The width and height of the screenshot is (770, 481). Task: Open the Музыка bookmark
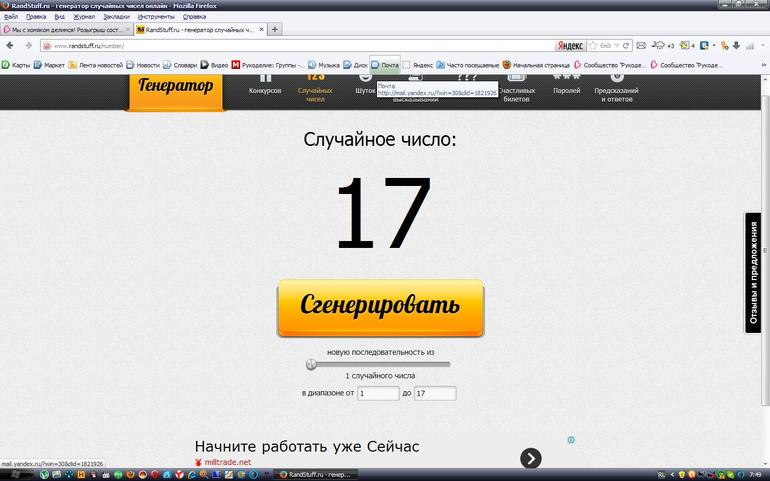pos(324,65)
